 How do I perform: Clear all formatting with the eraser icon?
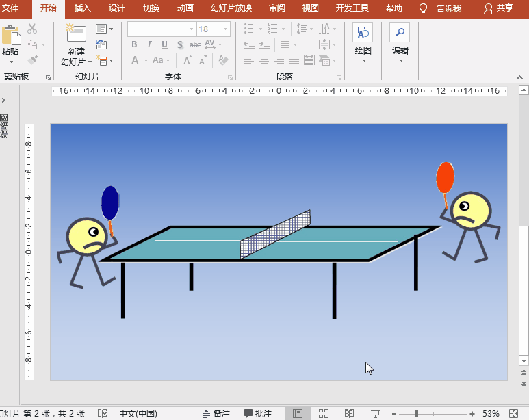tap(223, 60)
